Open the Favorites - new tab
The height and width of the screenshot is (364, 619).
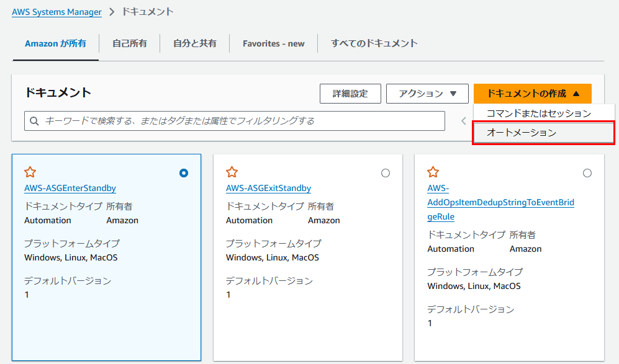274,43
